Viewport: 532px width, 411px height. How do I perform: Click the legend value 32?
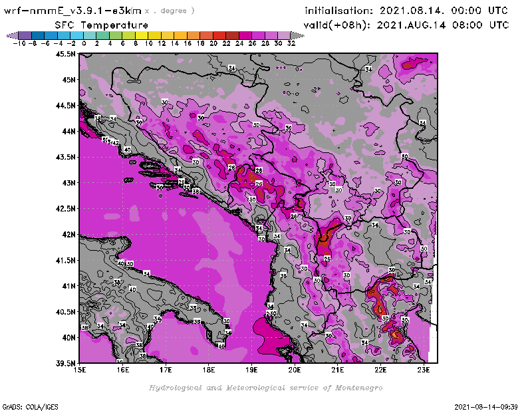click(291, 43)
